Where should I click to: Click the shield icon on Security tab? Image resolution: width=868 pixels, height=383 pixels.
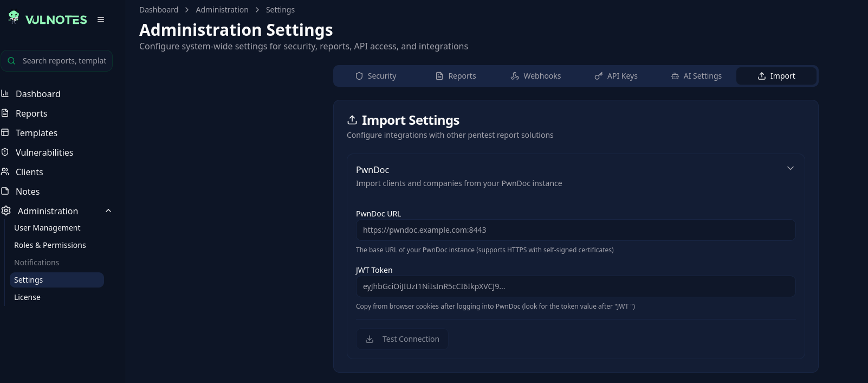[x=359, y=76]
